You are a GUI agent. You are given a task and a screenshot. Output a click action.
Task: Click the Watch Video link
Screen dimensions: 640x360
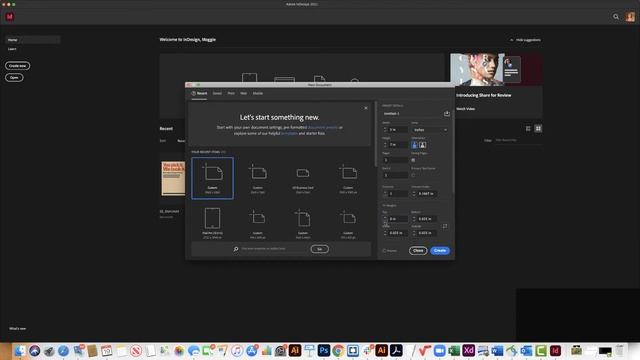[465, 109]
